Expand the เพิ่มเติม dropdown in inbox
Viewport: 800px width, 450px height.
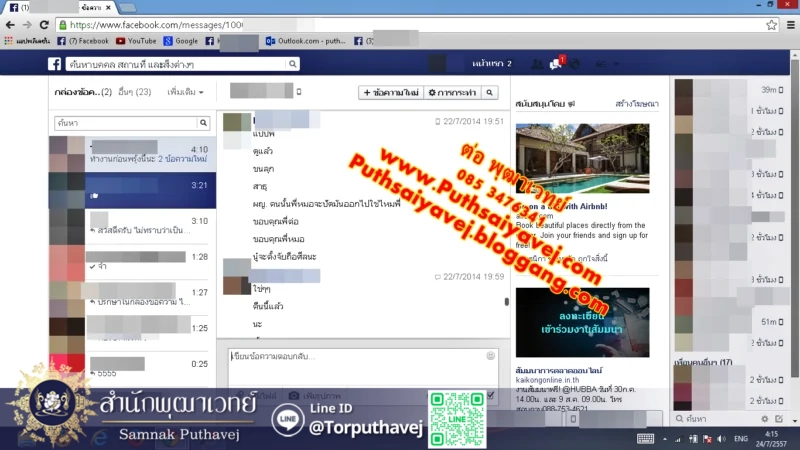(186, 92)
